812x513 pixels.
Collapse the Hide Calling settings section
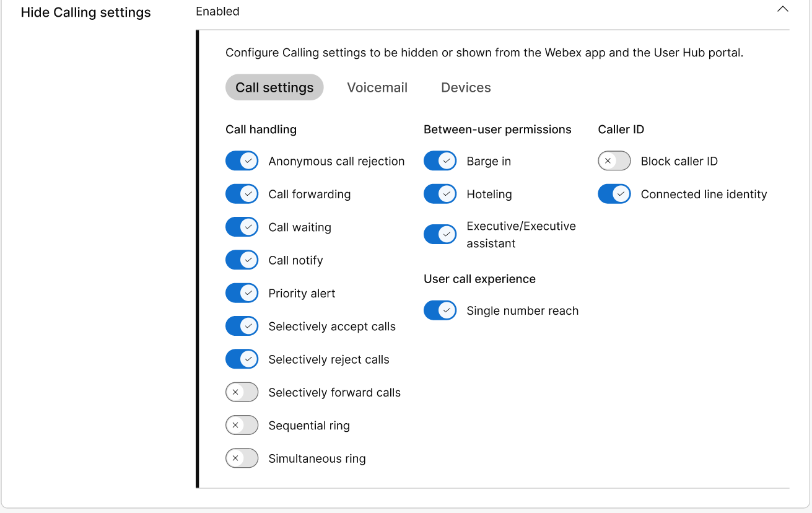tap(782, 9)
